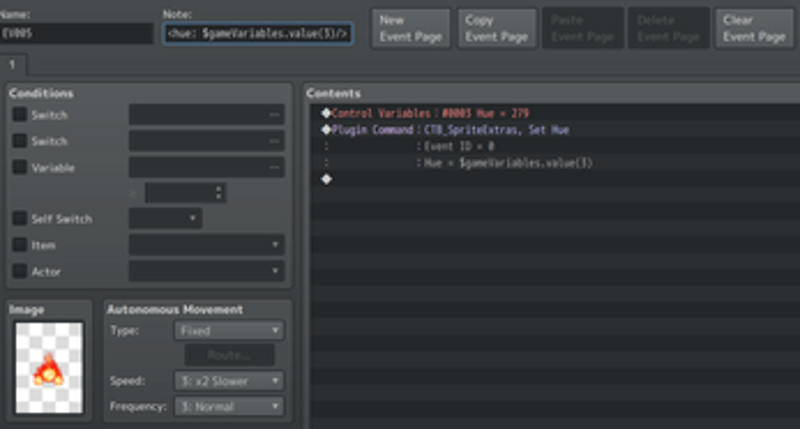Click the New Event Page button
The width and height of the screenshot is (800, 429).
tap(411, 28)
